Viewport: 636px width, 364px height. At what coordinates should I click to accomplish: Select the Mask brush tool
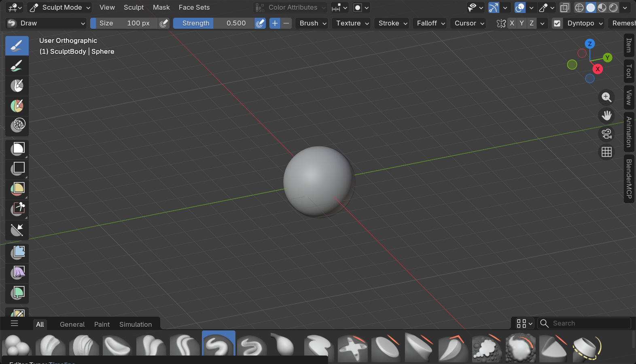coord(17,86)
